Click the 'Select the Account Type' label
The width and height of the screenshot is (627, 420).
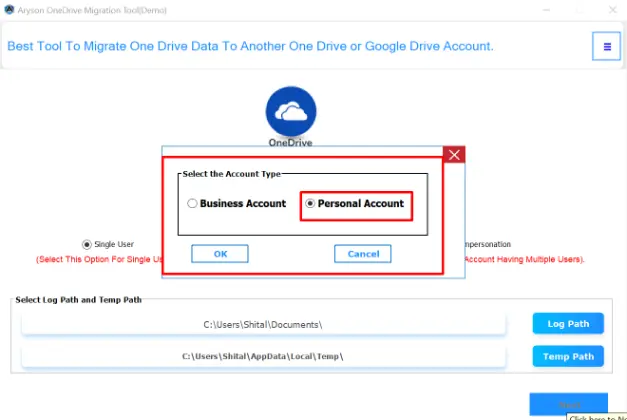point(232,174)
